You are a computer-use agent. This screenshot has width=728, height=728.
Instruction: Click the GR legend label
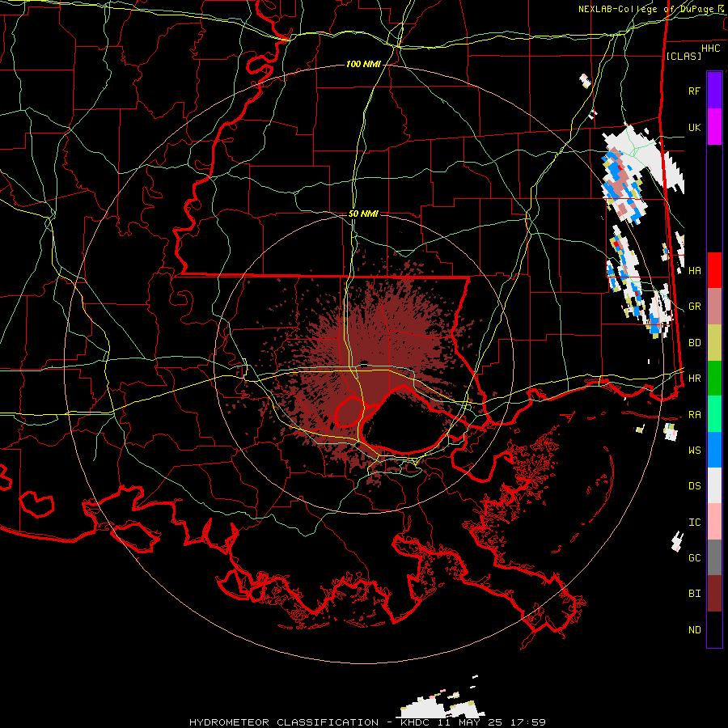(694, 307)
